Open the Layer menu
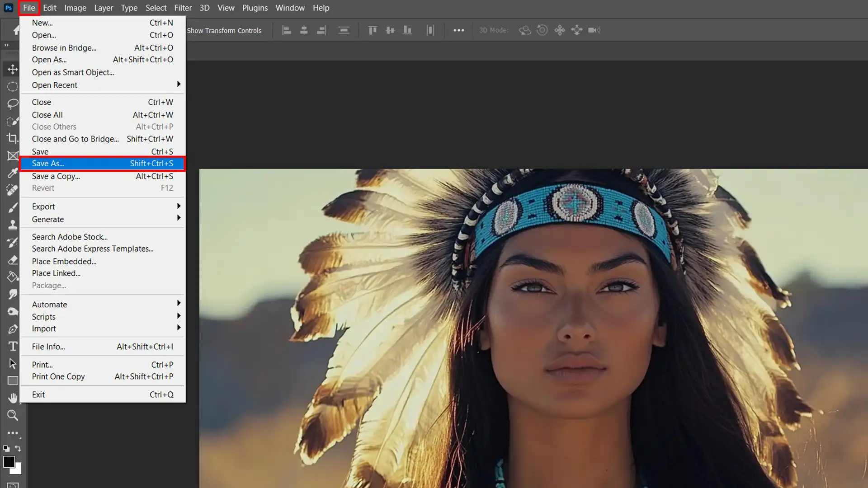Image resolution: width=868 pixels, height=488 pixels. pyautogui.click(x=104, y=8)
